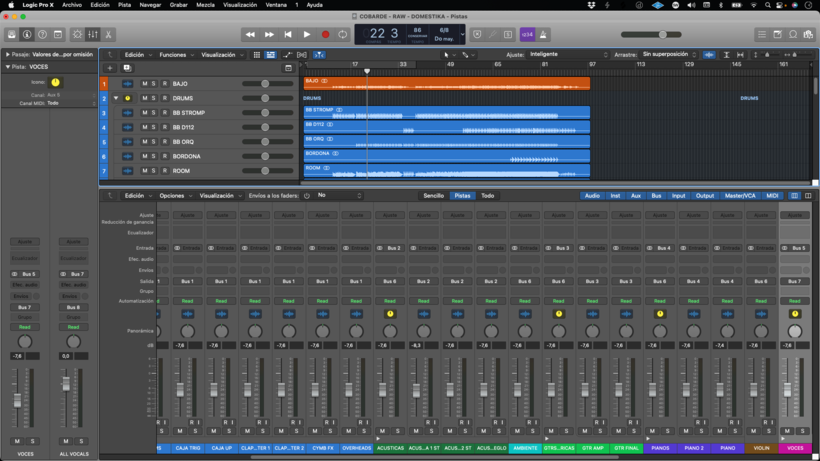
Task: Click the Fast Forward transport button
Action: point(269,34)
